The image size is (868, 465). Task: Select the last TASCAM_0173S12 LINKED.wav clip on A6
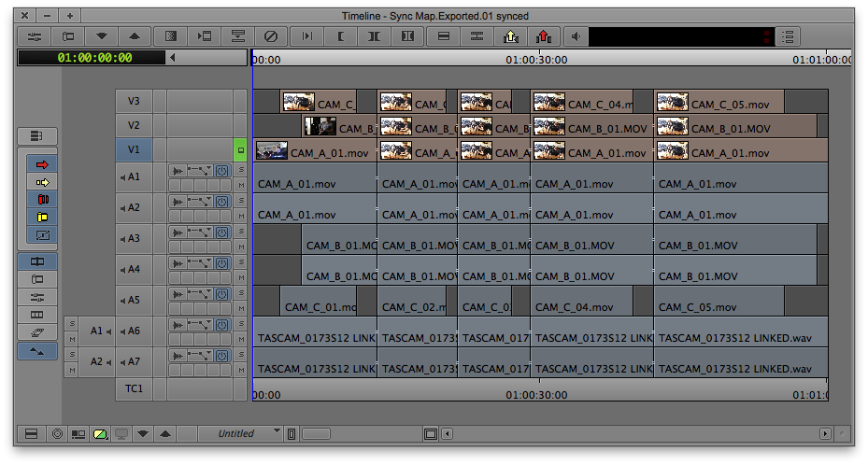pyautogui.click(x=741, y=331)
